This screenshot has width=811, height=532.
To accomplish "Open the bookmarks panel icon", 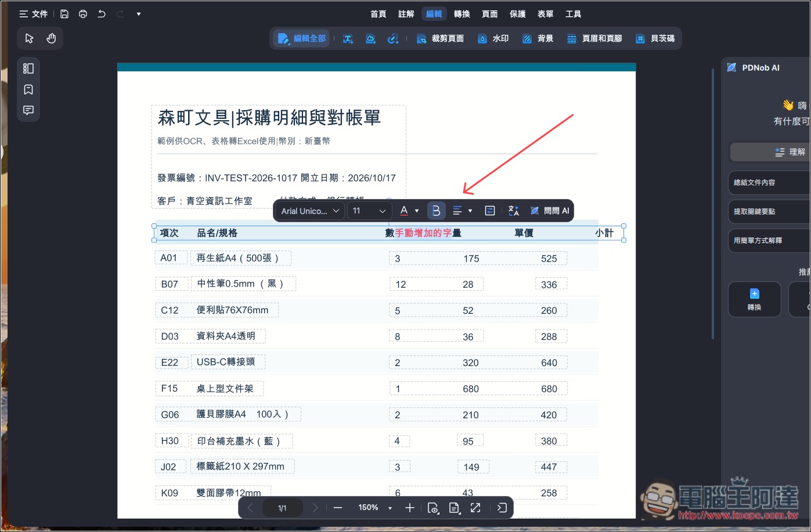I will coord(28,89).
